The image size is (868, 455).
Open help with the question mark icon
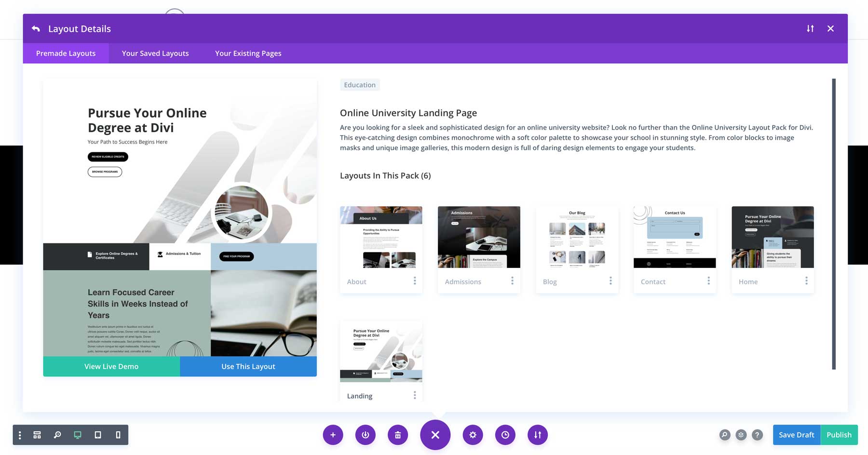pos(758,435)
